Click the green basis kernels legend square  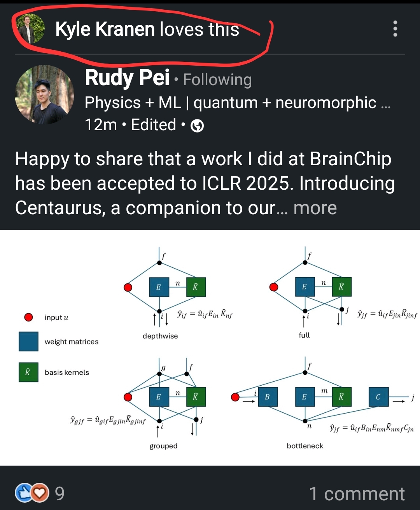(28, 372)
